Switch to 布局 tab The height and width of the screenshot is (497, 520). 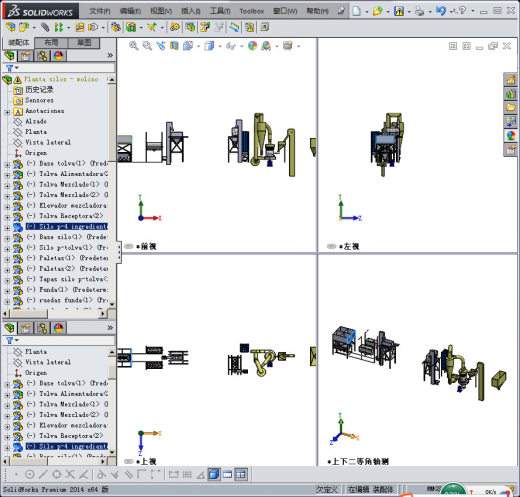pos(51,42)
